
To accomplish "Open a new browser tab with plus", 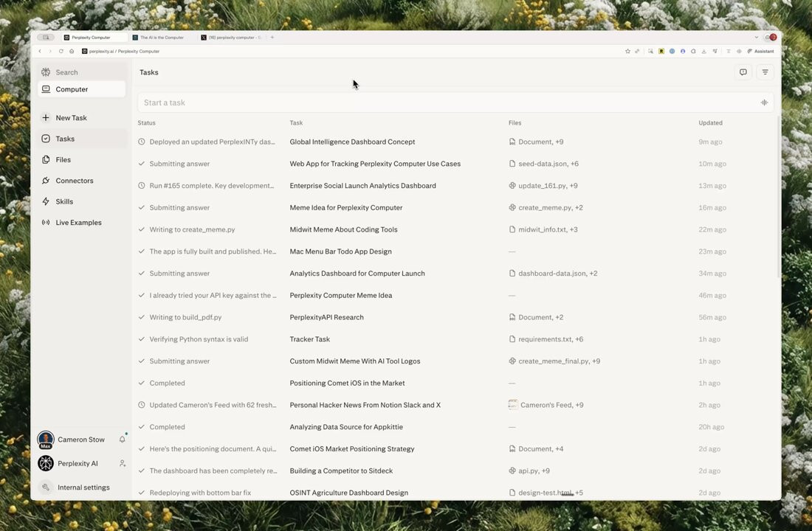I will [272, 38].
